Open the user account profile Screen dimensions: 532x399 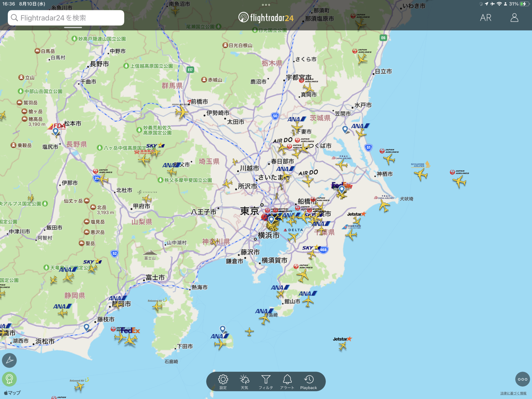pos(514,18)
